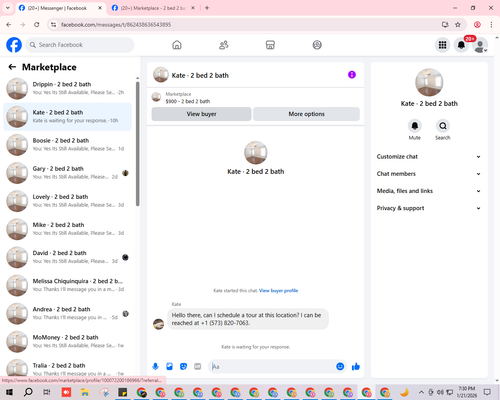Open the MoMoney - 2 bed 2 bath chat
The height and width of the screenshot is (400, 500).
point(67,342)
